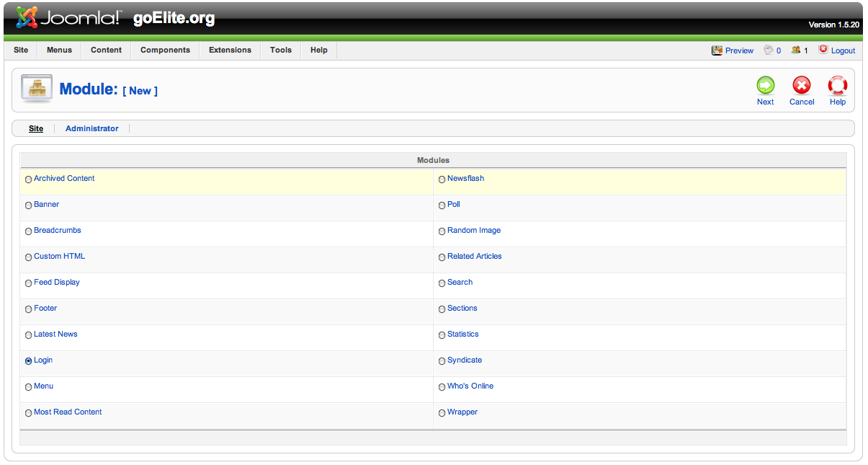This screenshot has width=868, height=465.
Task: Choose the Newsflash radio option
Action: click(442, 180)
